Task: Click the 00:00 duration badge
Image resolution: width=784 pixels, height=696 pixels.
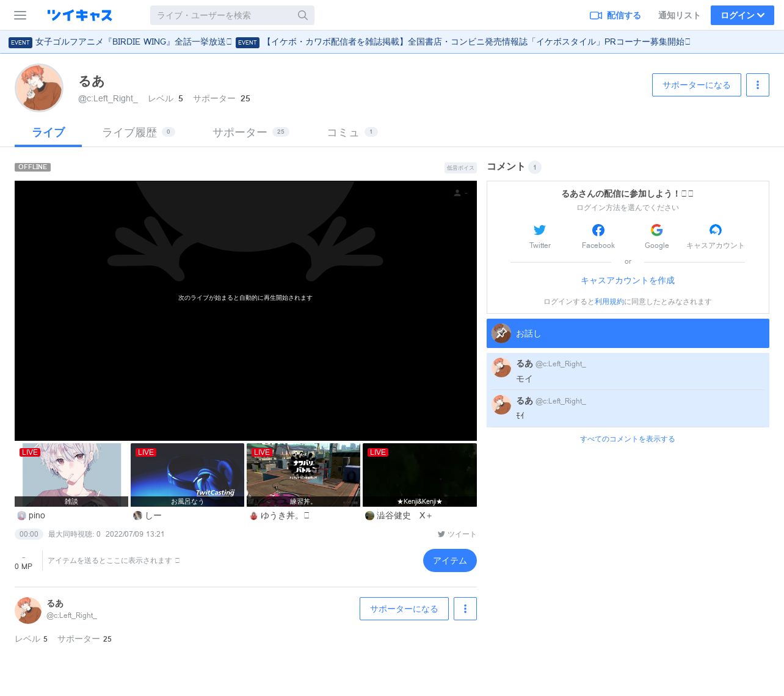Action: tap(29, 534)
